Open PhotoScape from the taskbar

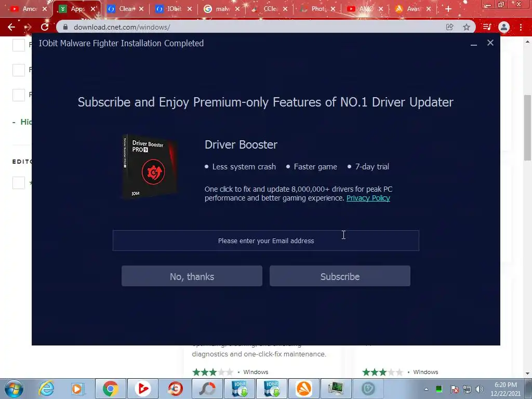pos(207,389)
